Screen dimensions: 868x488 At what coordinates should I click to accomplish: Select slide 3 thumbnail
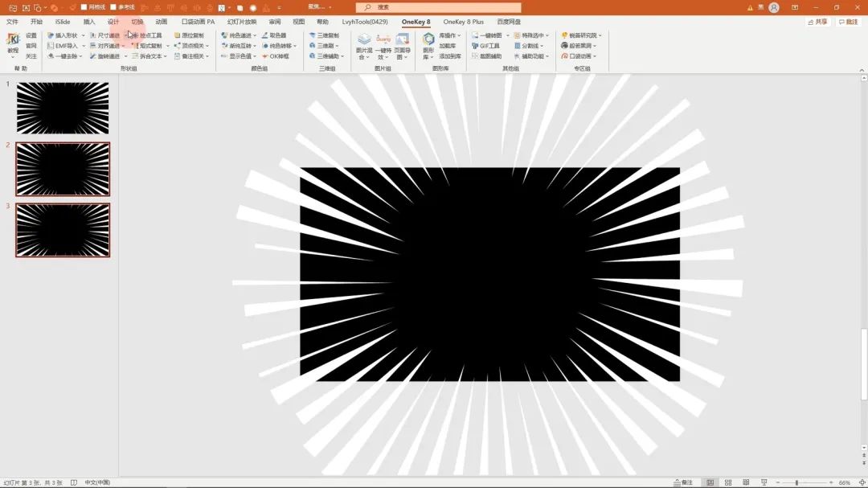pos(63,230)
